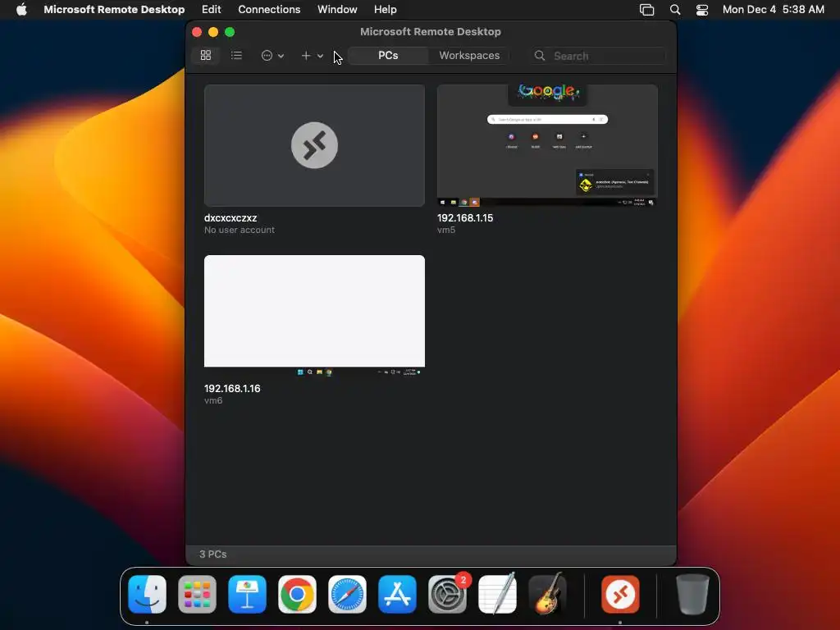Open the ellipsis actions menu icon
Screen dimensions: 840x630
[267, 55]
